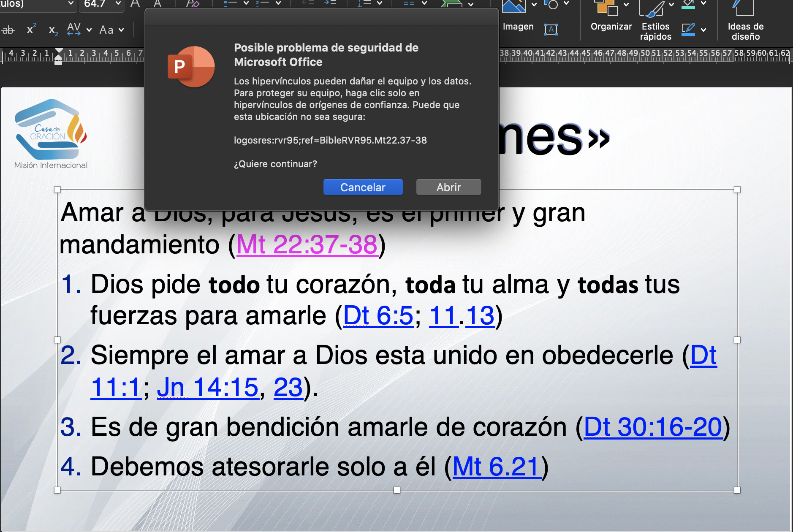The width and height of the screenshot is (793, 532).
Task: Click the change case Aa icon
Action: pos(106,30)
